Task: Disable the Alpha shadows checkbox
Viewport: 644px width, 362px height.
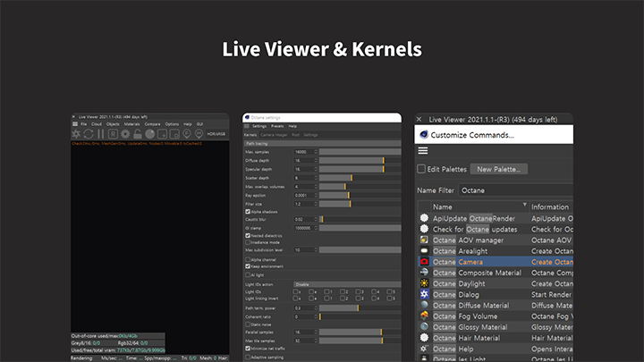Action: coord(248,212)
